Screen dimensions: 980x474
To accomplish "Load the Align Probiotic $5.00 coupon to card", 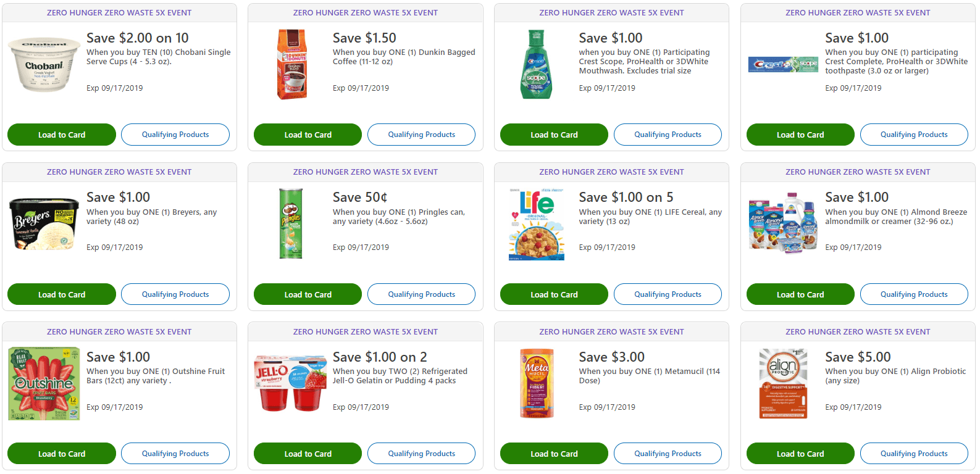I will [800, 454].
